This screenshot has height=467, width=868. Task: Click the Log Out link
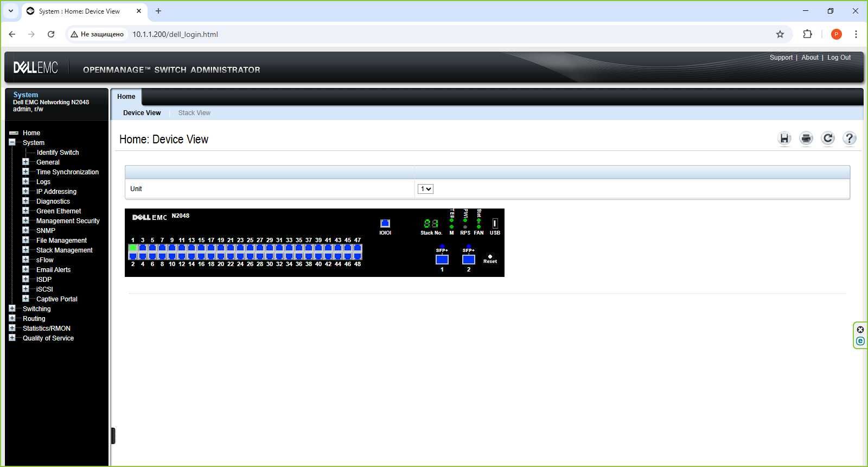click(839, 58)
